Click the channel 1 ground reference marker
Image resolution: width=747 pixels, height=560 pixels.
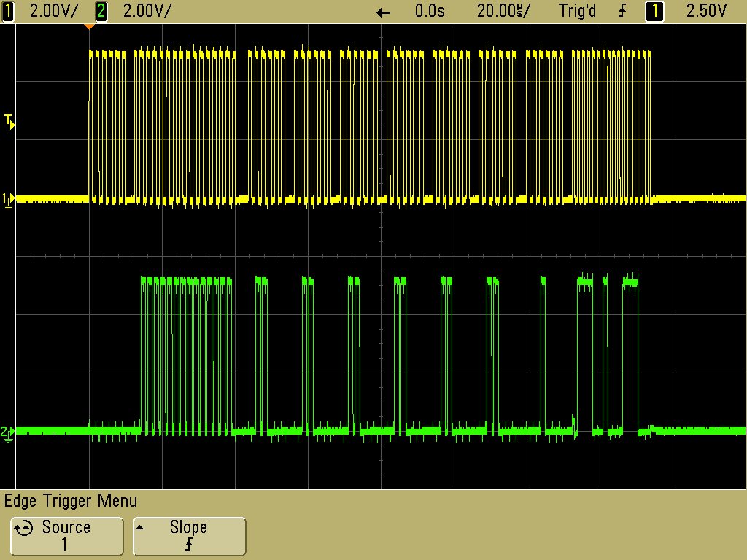8,201
